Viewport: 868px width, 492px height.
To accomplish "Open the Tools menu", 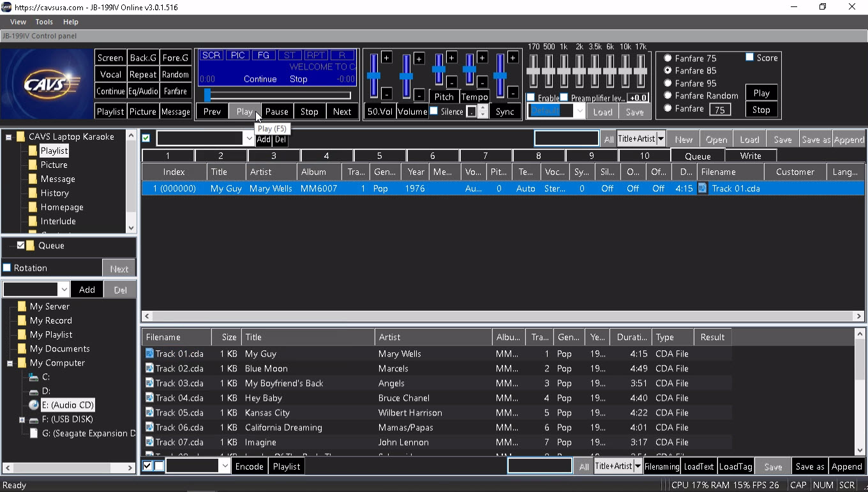I will coord(44,22).
